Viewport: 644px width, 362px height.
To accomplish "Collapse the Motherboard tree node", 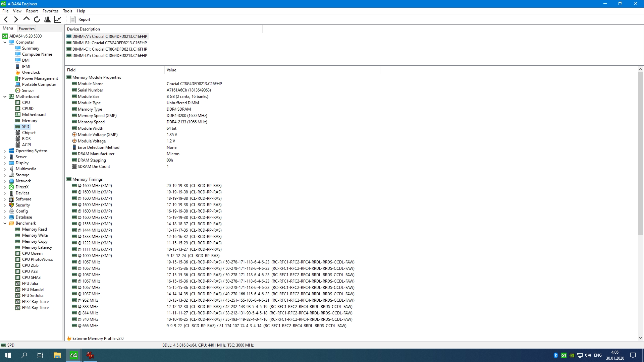I will [x=5, y=97].
